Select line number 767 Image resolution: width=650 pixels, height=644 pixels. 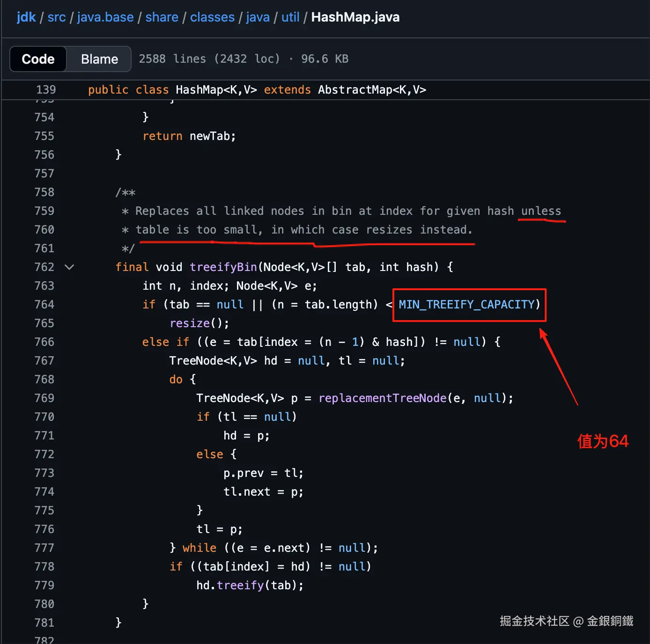44,361
